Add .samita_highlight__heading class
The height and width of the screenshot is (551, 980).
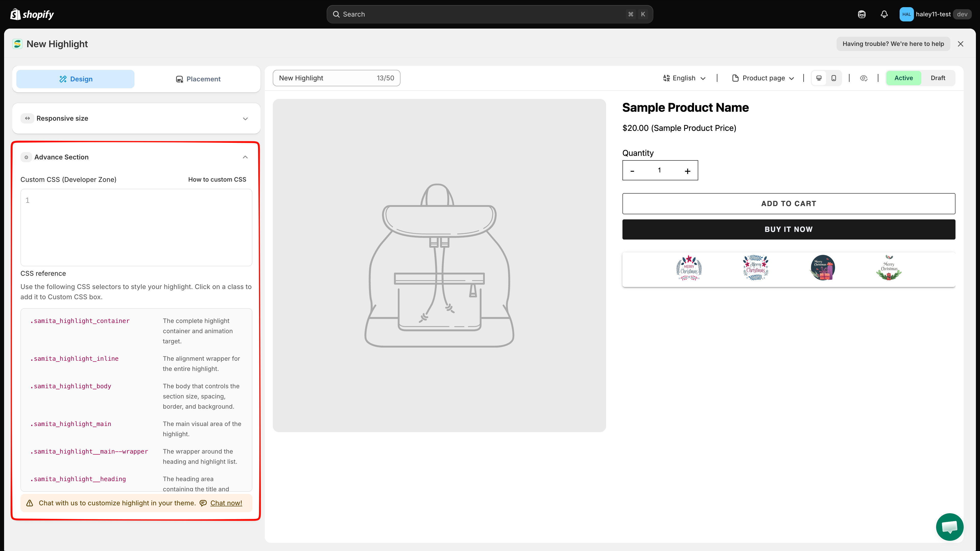pos(78,479)
